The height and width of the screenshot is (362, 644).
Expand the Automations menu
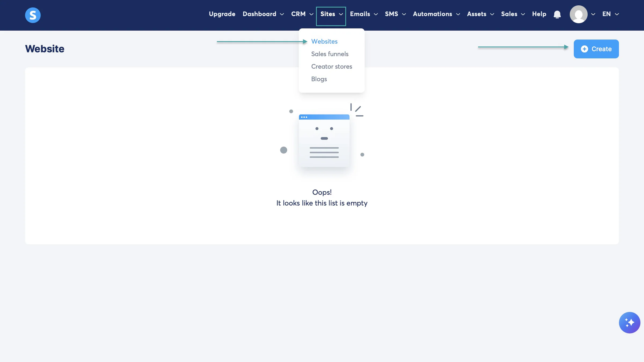coord(436,14)
